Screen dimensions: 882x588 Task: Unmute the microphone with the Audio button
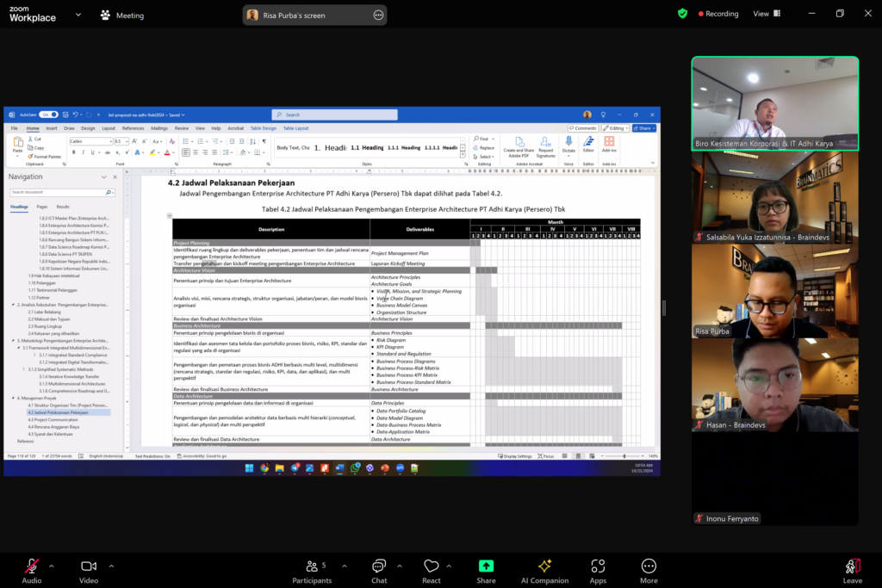coord(31,566)
